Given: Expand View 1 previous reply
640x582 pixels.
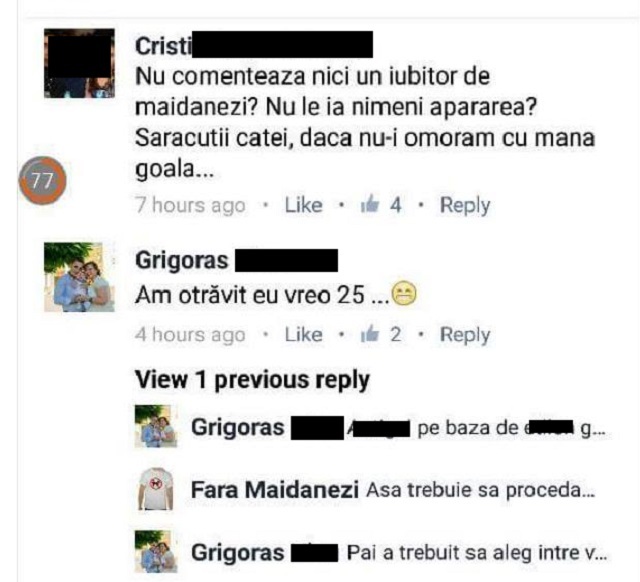Looking at the screenshot, I should [252, 380].
